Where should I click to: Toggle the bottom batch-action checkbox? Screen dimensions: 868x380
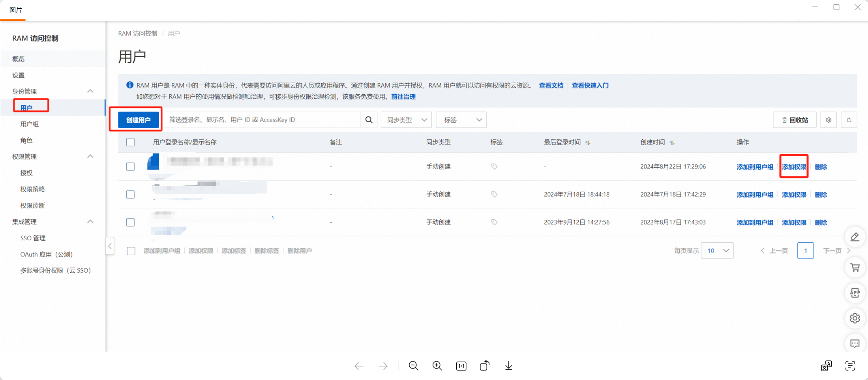[x=131, y=251]
